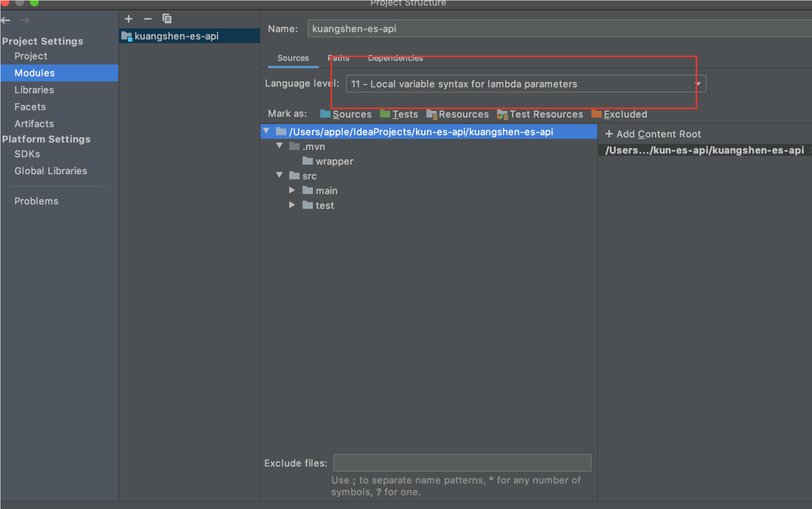Screen dimensions: 812x509
Task: Click the Exclude files input field
Action: (x=462, y=463)
